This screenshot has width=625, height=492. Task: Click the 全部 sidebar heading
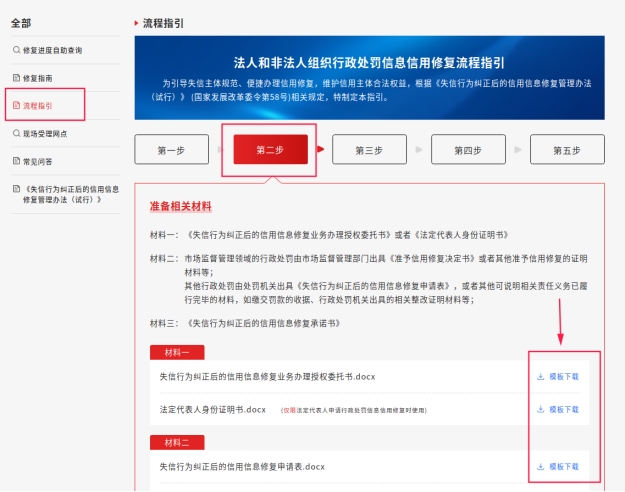click(21, 23)
